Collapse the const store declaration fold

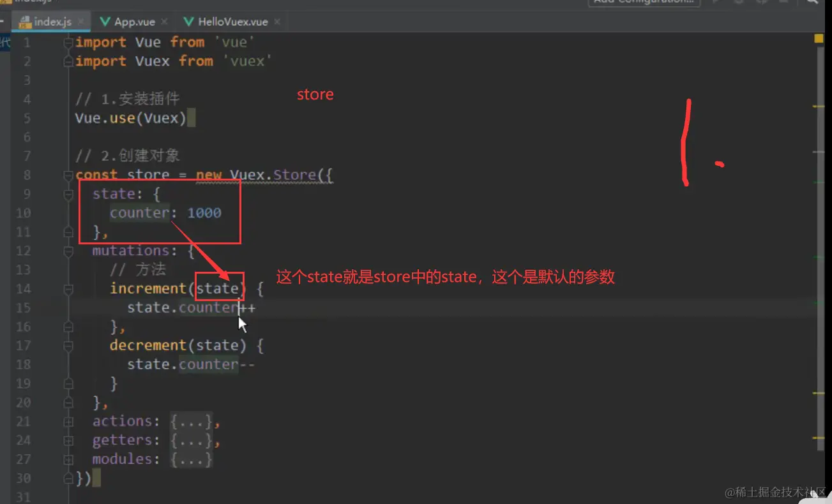69,175
